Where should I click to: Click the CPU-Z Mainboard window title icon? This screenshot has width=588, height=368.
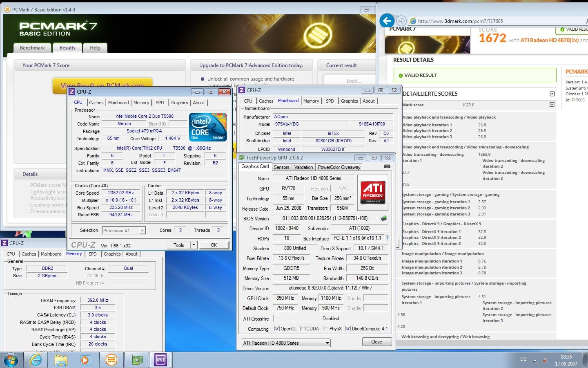(242, 90)
